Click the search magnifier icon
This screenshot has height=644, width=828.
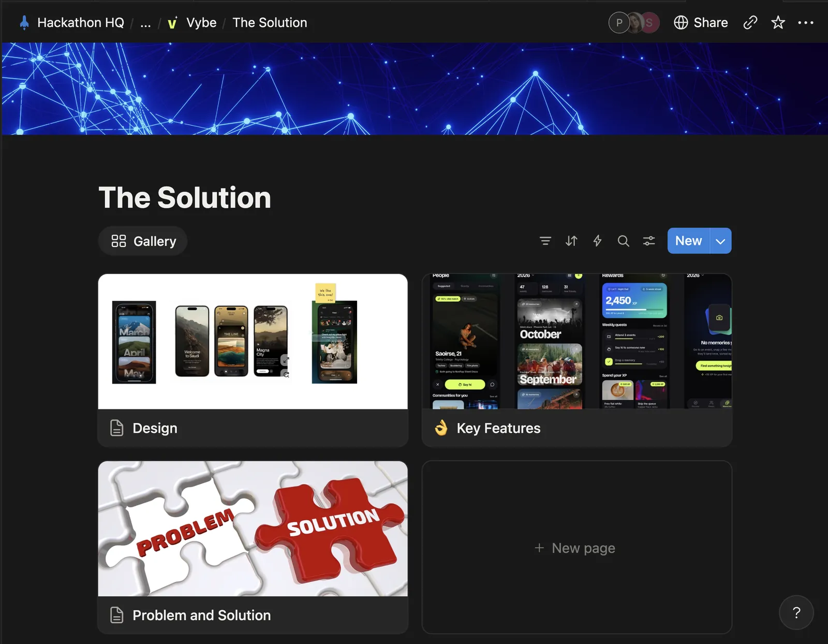coord(623,241)
